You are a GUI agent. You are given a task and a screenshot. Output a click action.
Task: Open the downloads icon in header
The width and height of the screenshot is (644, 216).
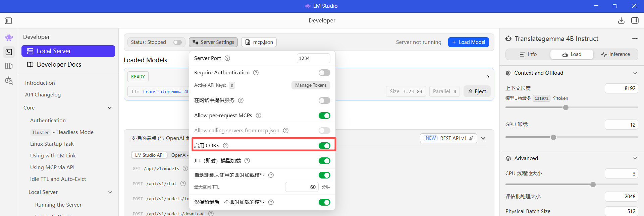(x=621, y=20)
